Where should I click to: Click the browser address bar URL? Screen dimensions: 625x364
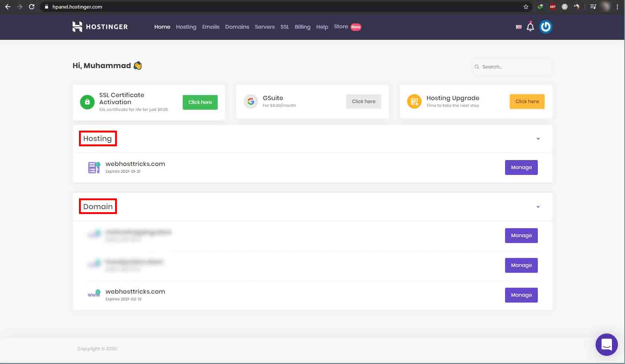click(x=77, y=7)
